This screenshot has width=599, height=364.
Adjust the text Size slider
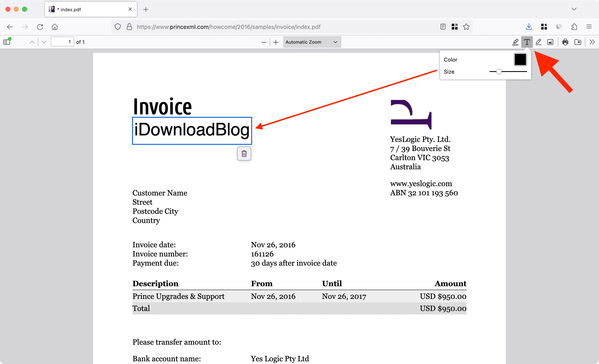pos(499,72)
